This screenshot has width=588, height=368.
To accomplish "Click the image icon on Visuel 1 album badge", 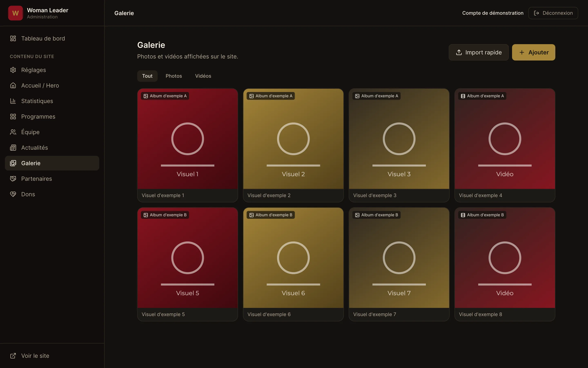I will [146, 96].
